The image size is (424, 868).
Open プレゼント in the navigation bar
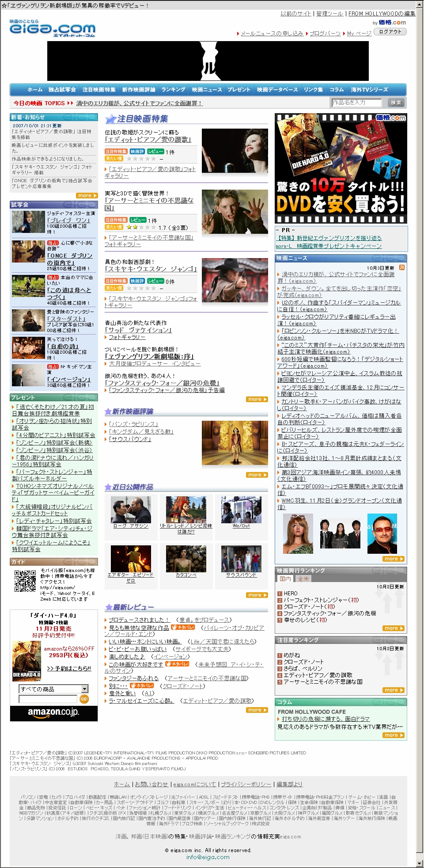[x=238, y=90]
